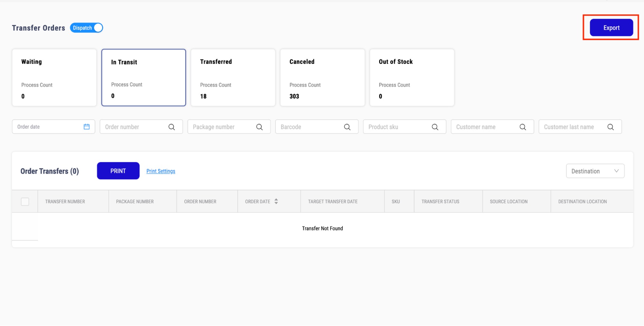
Task: Open the Destination dropdown
Action: pos(595,171)
